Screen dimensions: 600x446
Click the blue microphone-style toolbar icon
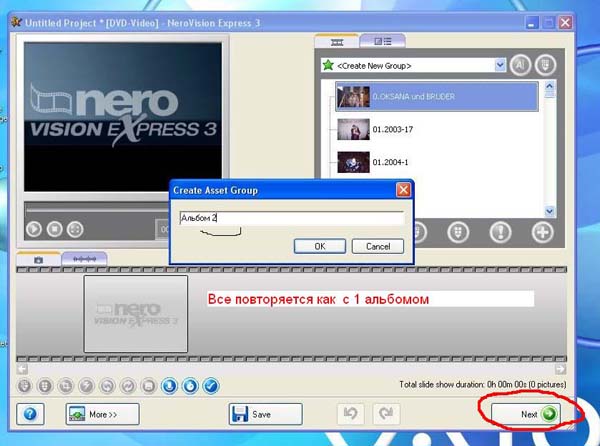tap(170, 386)
